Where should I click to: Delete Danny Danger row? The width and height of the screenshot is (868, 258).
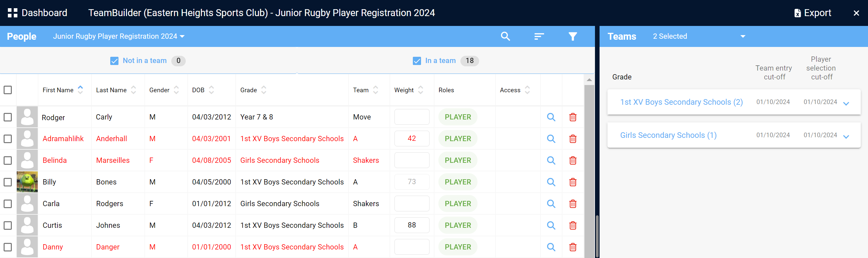point(573,247)
